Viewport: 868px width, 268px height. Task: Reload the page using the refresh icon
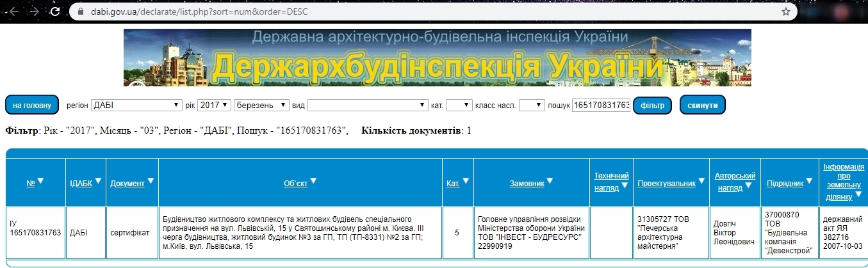coord(55,12)
